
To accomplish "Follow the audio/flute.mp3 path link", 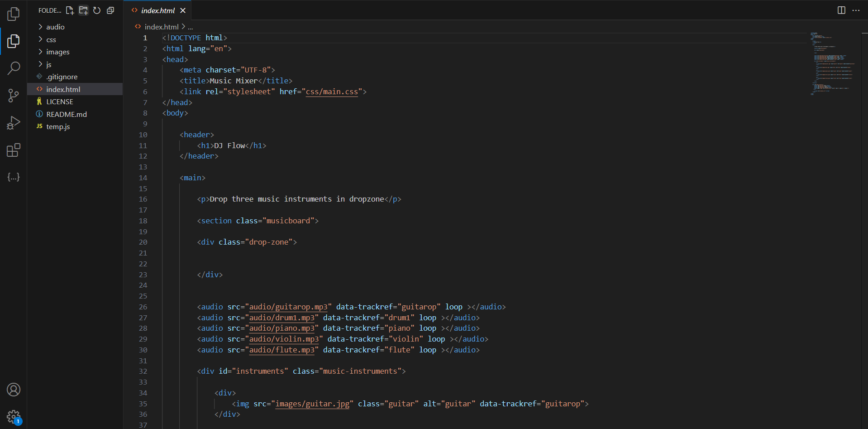I will click(x=282, y=350).
